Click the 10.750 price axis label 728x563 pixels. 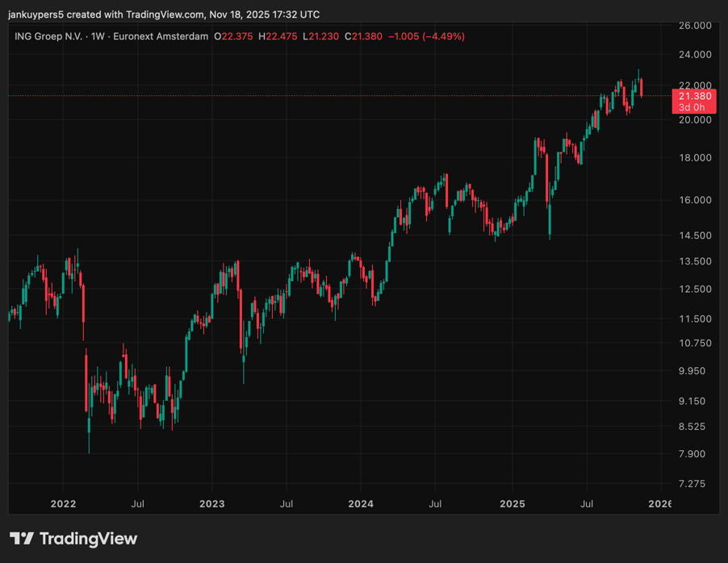click(x=695, y=343)
